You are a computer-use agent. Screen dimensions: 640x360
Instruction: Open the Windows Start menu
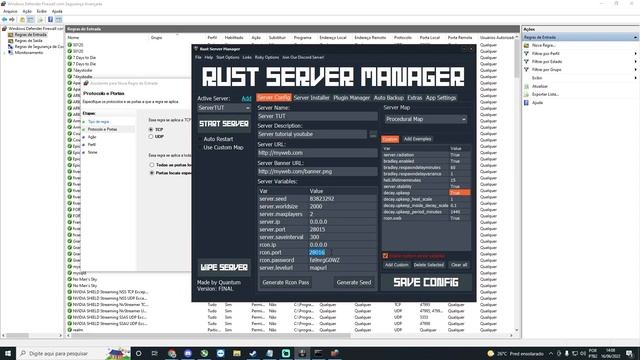coord(8,353)
